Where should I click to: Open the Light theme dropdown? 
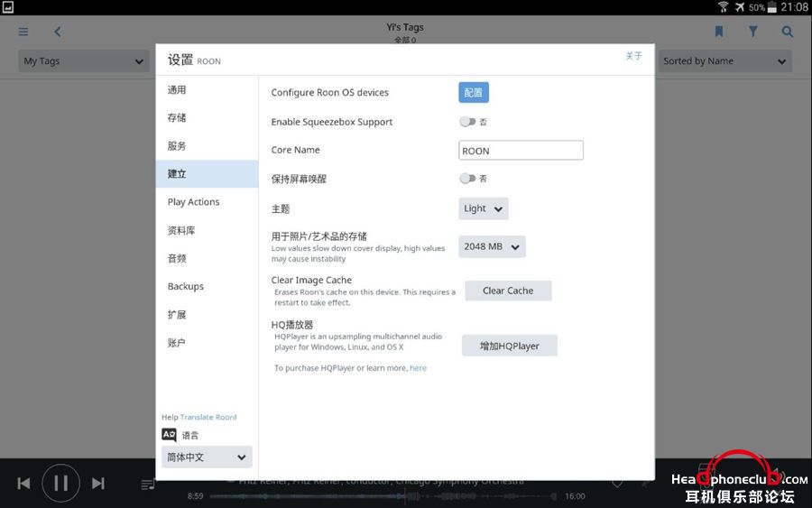484,208
